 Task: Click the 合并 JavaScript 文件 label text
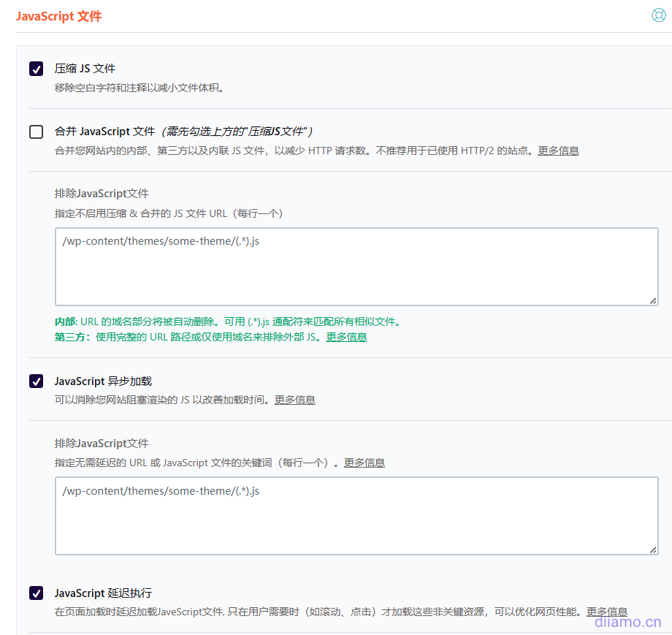(104, 132)
